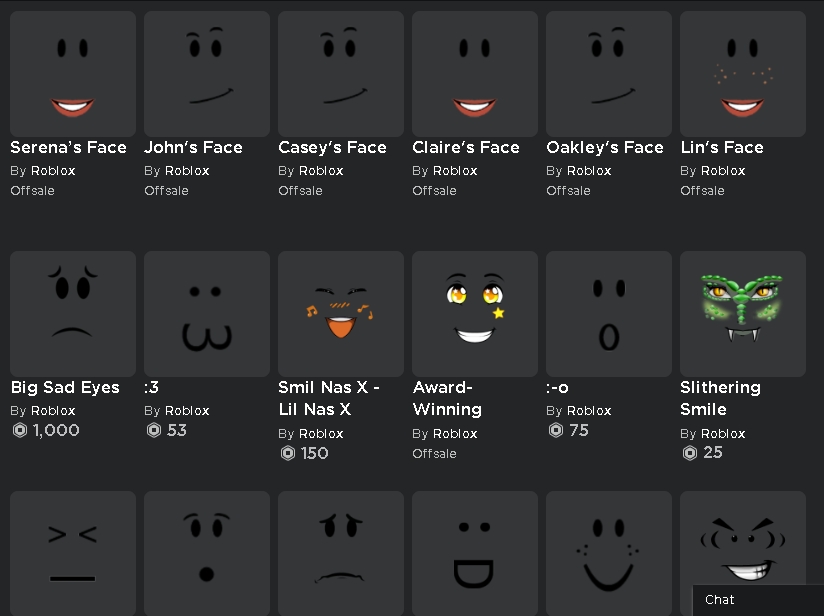Open Roblox creator link under John's Face

(x=187, y=171)
